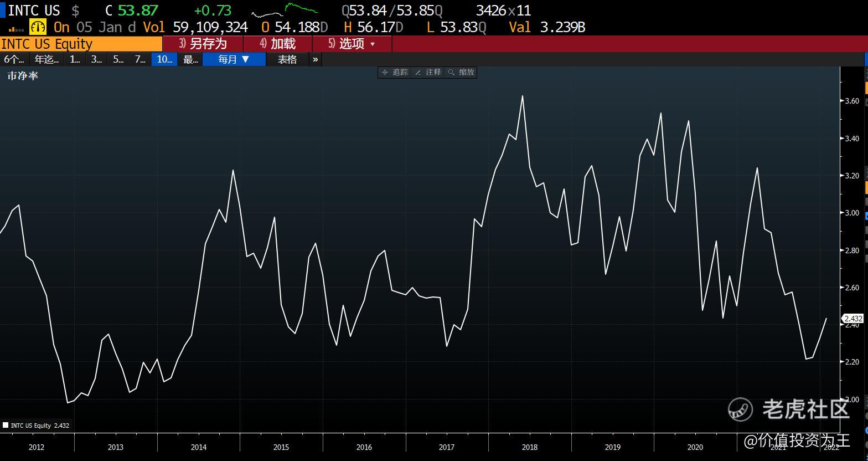
Task: Click the 2.80 y-axis label
Action: click(852, 250)
